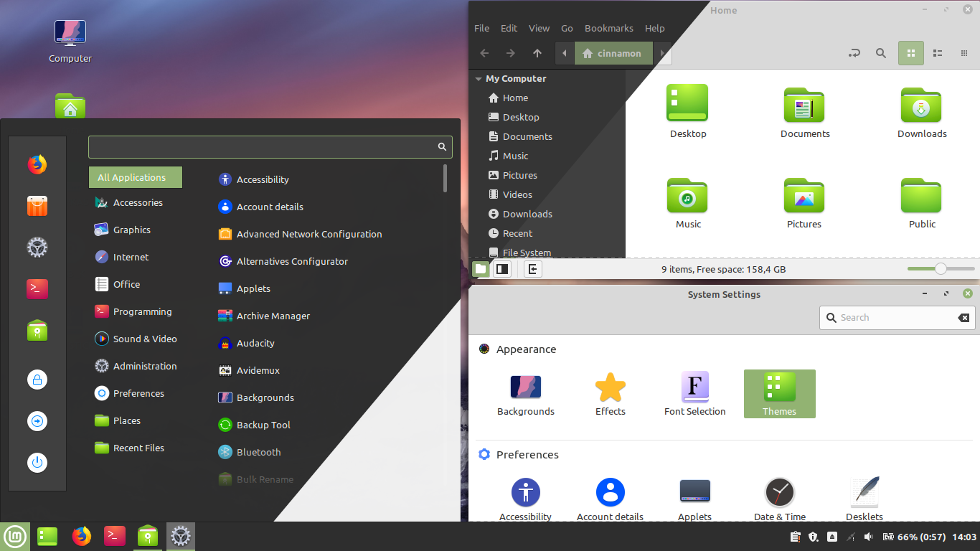
Task: Click the 14:03 panel clock
Action: 965,537
